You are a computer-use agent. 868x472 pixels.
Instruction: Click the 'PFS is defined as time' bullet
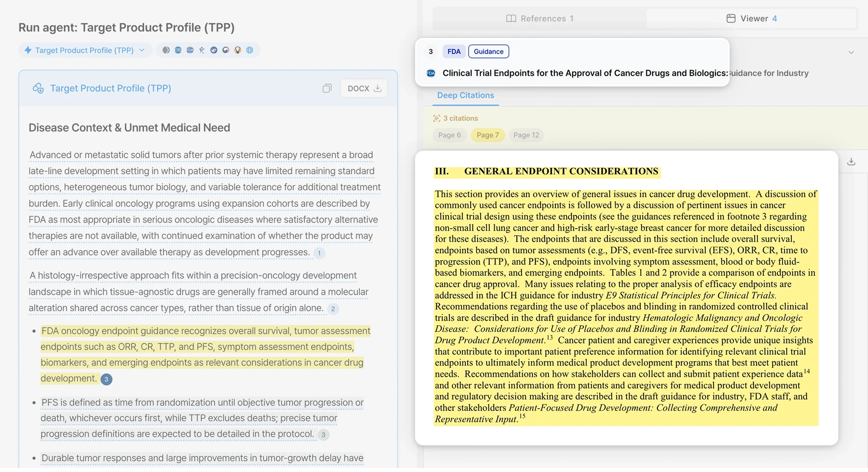202,418
